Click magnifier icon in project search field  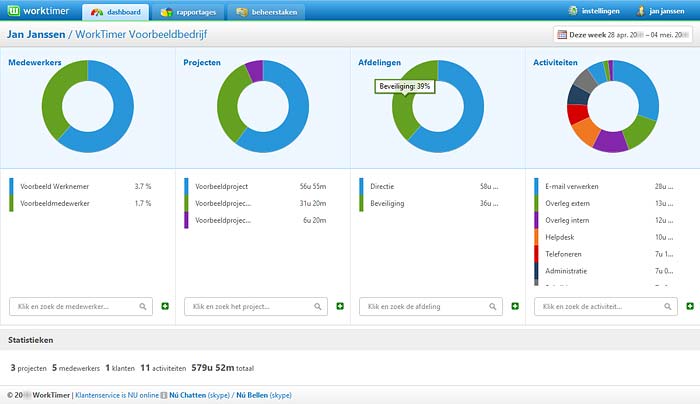[x=319, y=306]
